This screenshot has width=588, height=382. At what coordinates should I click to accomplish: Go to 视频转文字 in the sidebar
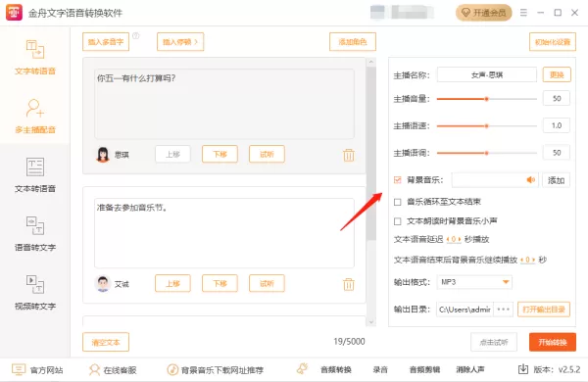click(35, 292)
